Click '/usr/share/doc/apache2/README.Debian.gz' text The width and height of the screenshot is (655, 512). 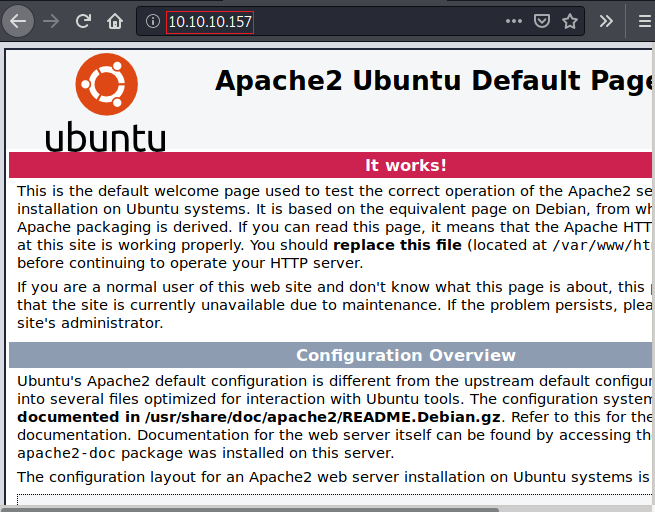click(x=322, y=417)
